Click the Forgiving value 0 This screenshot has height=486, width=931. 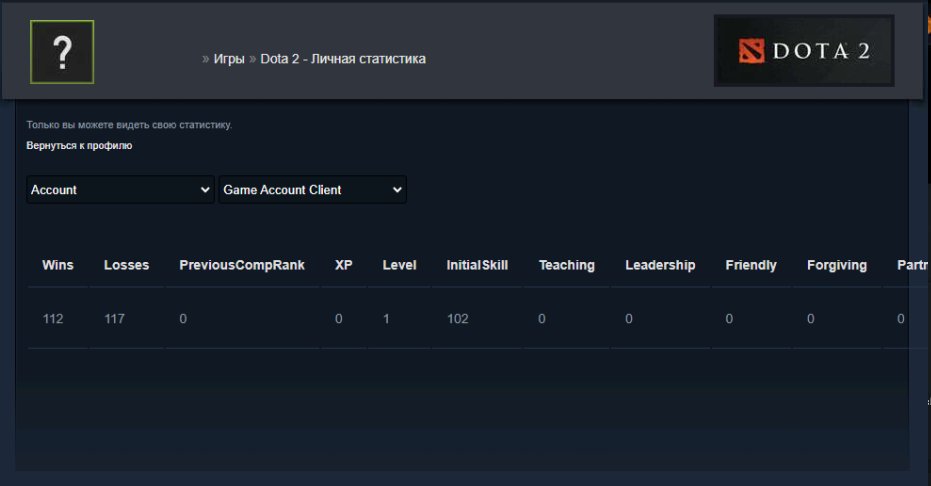(x=810, y=319)
